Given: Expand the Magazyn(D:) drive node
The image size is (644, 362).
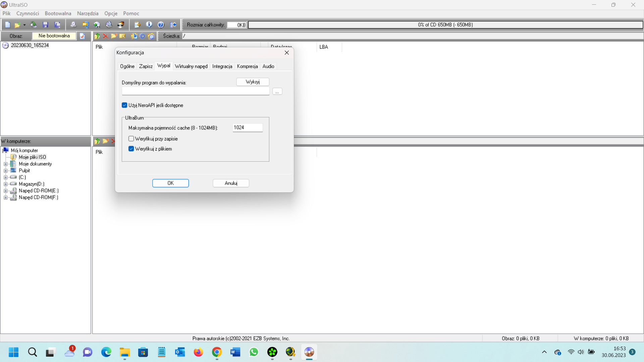Looking at the screenshot, I should click(x=5, y=184).
